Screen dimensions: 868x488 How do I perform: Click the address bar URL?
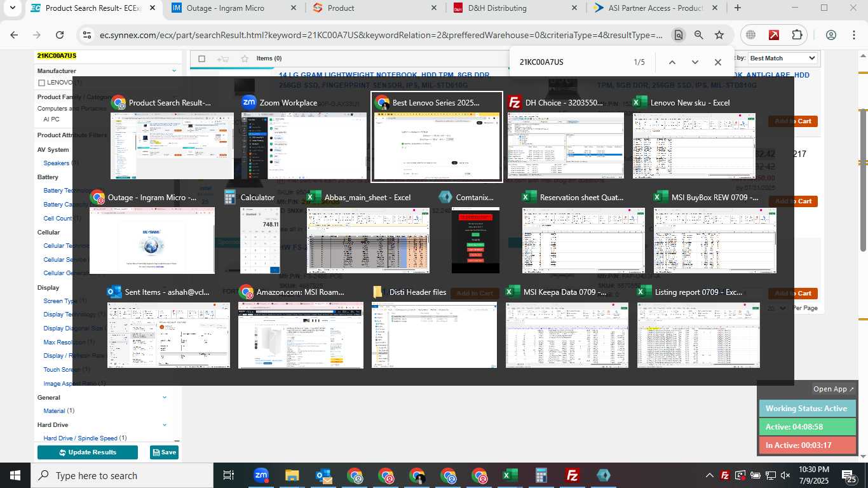[381, 35]
